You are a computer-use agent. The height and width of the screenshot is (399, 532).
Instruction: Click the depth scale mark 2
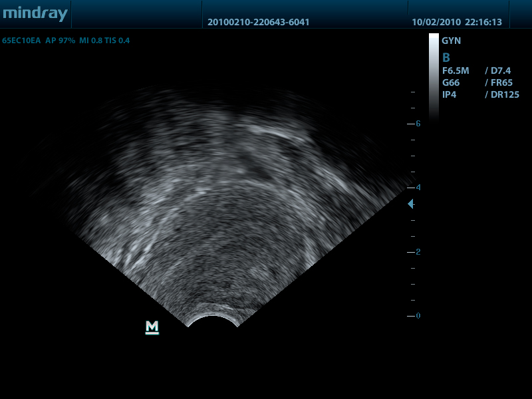pos(418,252)
